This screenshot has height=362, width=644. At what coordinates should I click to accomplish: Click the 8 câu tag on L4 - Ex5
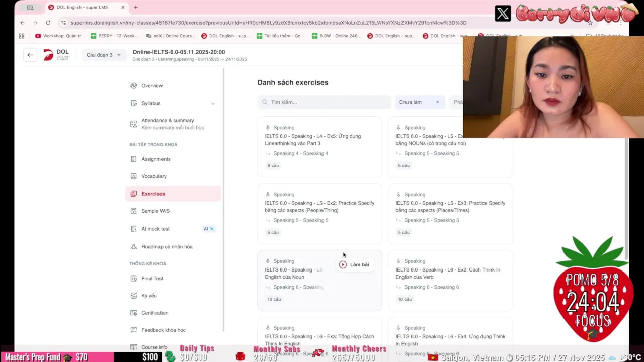tap(273, 166)
